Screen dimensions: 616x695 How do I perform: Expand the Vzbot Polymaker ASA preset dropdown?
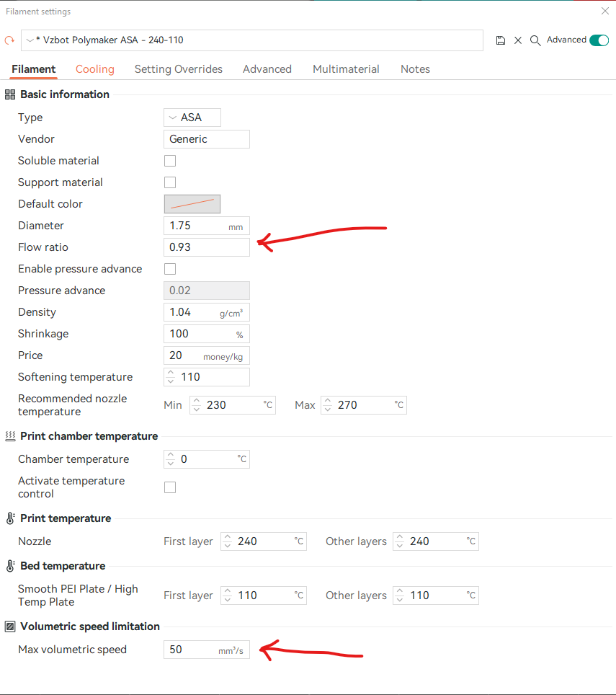click(x=252, y=40)
